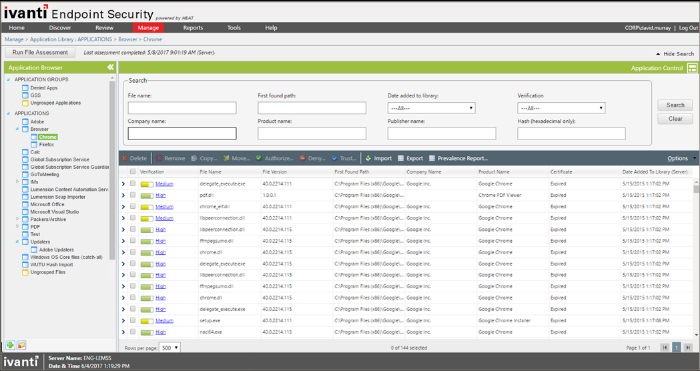Open the Tools menu
Viewport: 700px width, 371px height.
pos(234,28)
